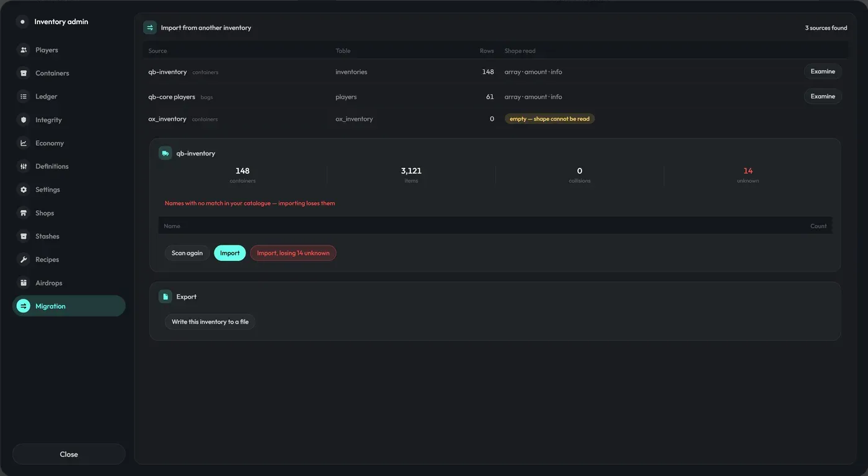Click the inventories table cell
868x476 pixels.
click(x=352, y=72)
